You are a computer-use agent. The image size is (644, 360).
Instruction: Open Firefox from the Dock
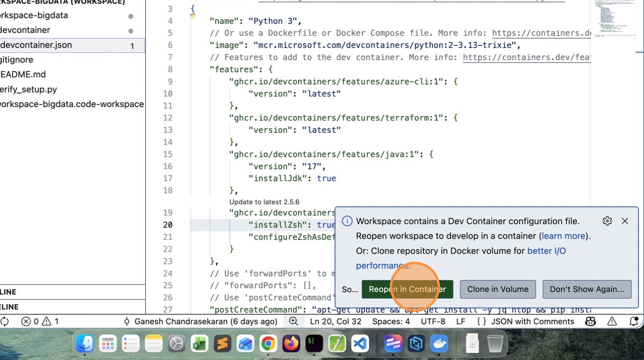click(291, 344)
